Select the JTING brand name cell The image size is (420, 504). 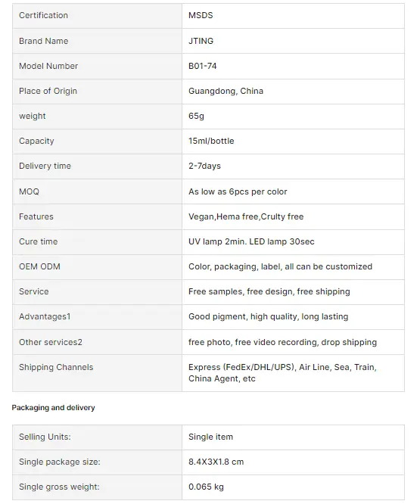(x=293, y=41)
